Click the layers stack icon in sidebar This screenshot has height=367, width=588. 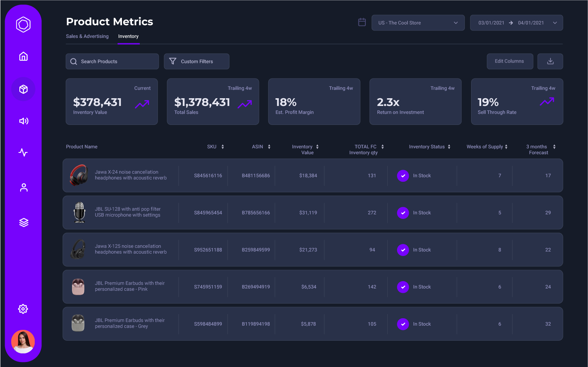tap(23, 222)
